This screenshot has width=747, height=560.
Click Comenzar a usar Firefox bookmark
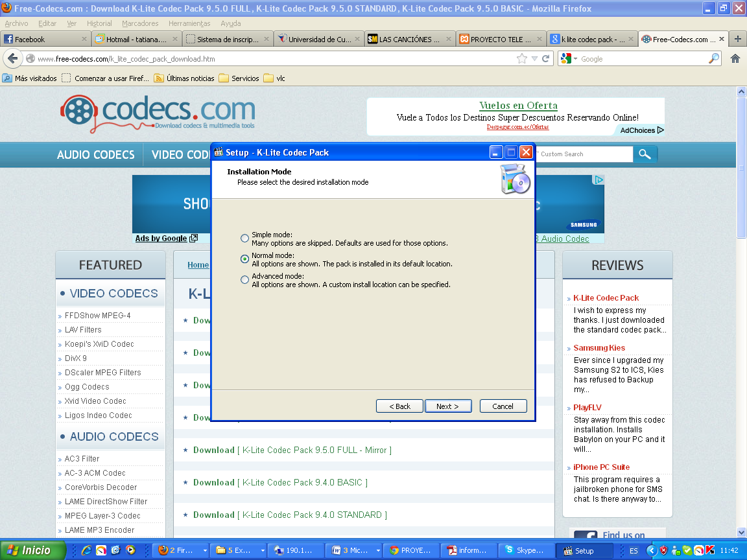105,78
